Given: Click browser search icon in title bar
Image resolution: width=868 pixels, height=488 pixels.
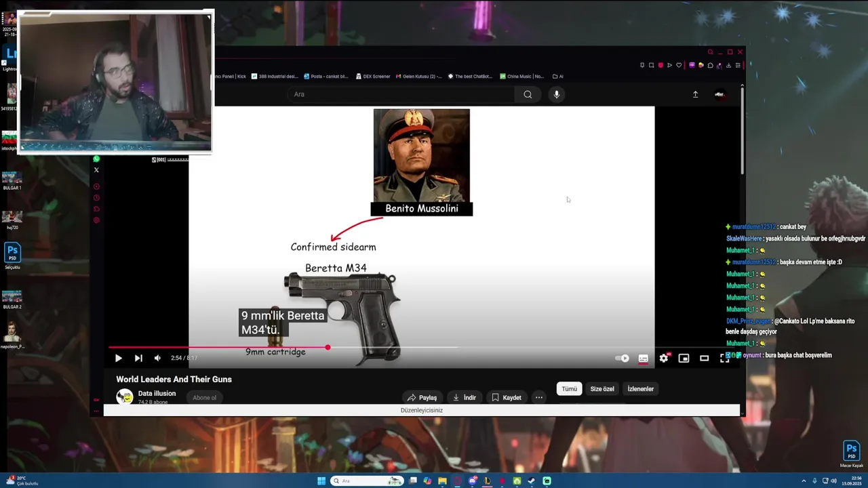Looking at the screenshot, I should click(710, 52).
